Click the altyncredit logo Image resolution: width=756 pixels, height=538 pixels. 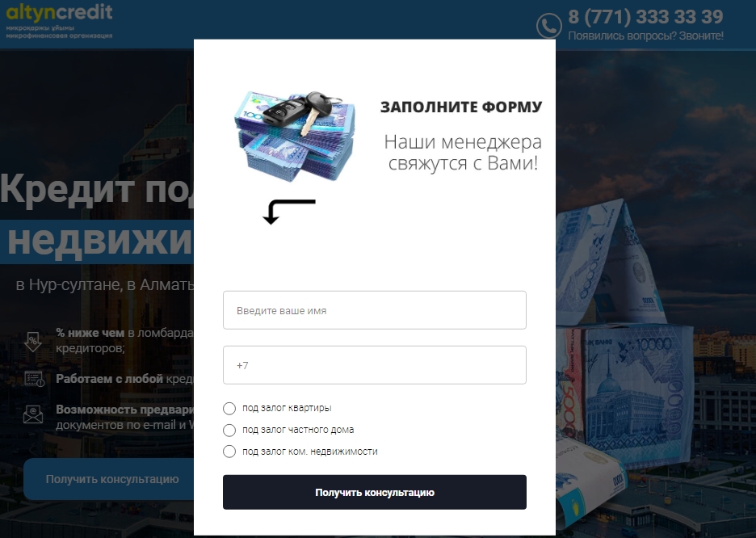pos(59,21)
